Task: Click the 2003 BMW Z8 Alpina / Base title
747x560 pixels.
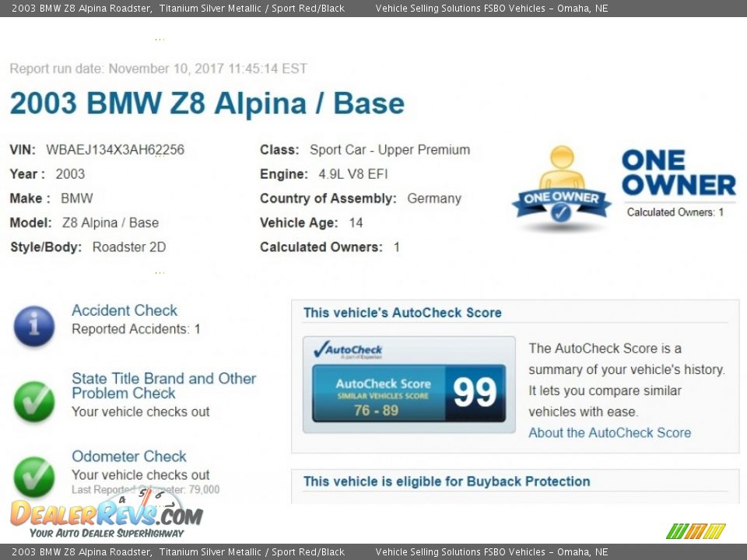Action: pos(207,103)
